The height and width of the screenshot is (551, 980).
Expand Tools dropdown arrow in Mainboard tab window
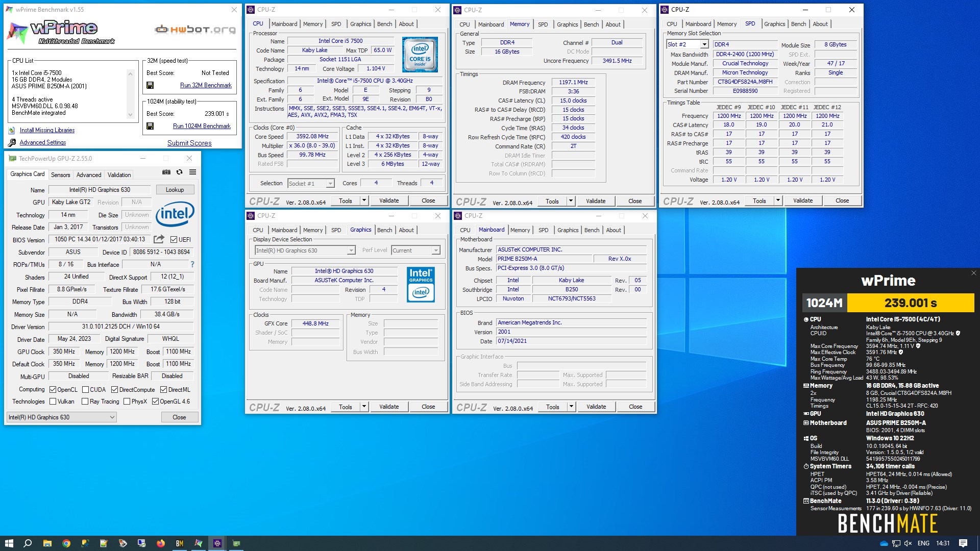click(571, 407)
